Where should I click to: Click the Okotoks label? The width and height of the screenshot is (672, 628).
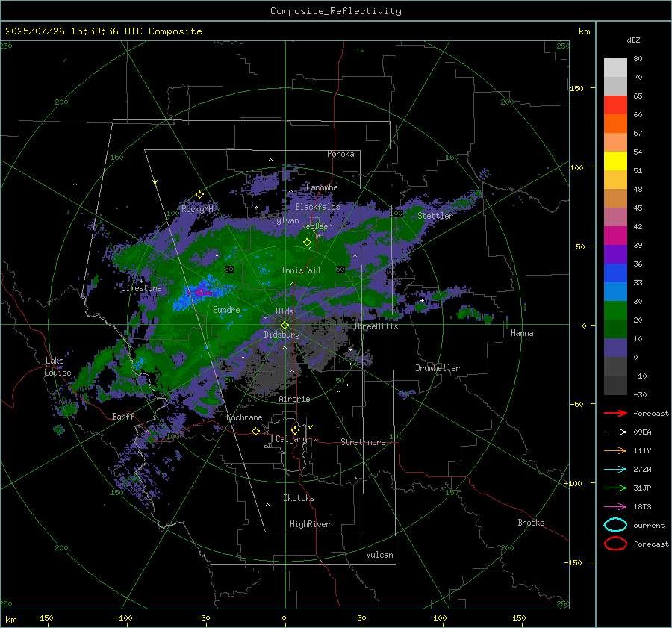coord(299,498)
